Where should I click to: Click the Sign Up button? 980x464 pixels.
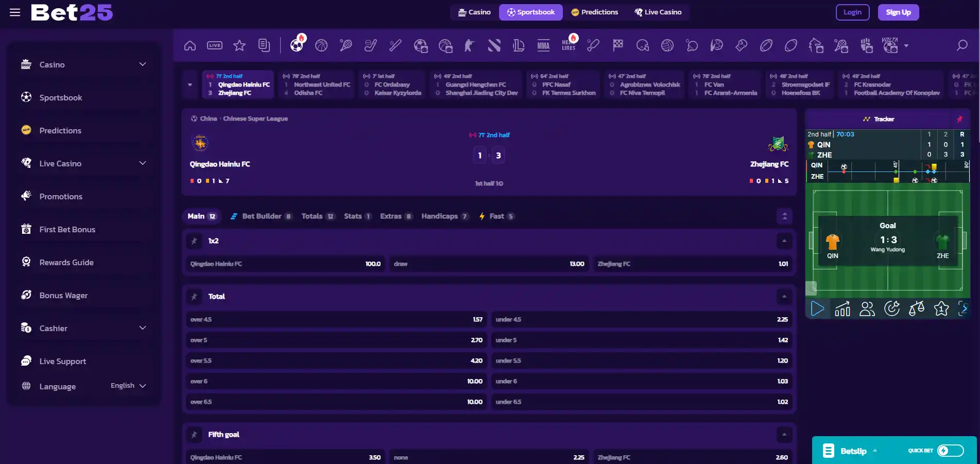[898, 12]
